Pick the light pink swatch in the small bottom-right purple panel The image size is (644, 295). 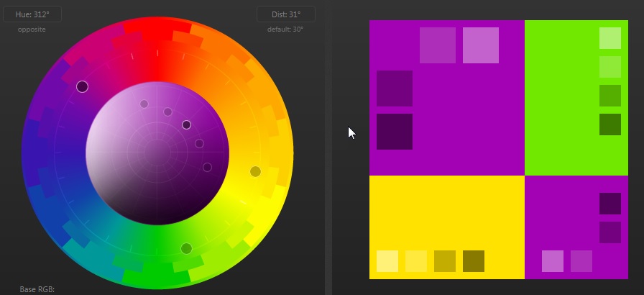(553, 261)
